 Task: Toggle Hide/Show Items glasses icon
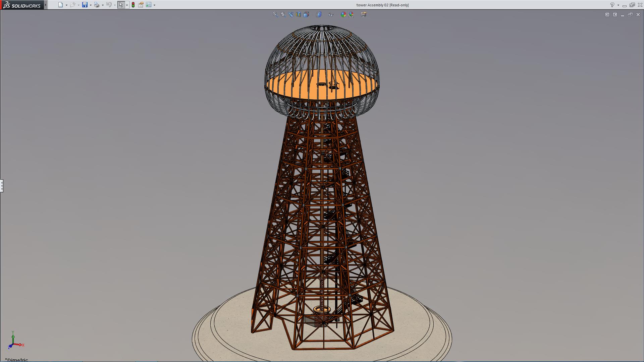click(x=331, y=14)
